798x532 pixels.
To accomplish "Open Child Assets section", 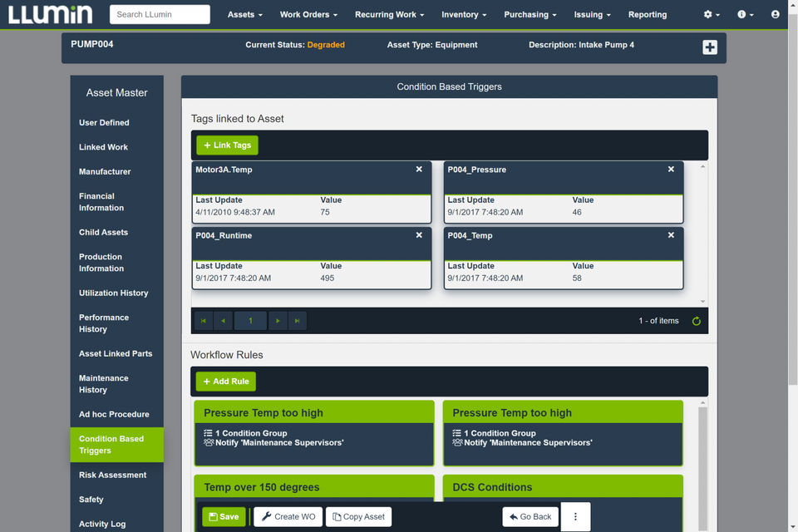I will point(116,232).
